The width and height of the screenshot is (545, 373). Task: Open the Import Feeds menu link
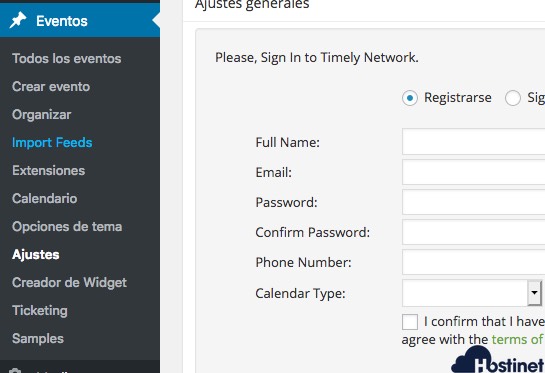[x=52, y=143]
